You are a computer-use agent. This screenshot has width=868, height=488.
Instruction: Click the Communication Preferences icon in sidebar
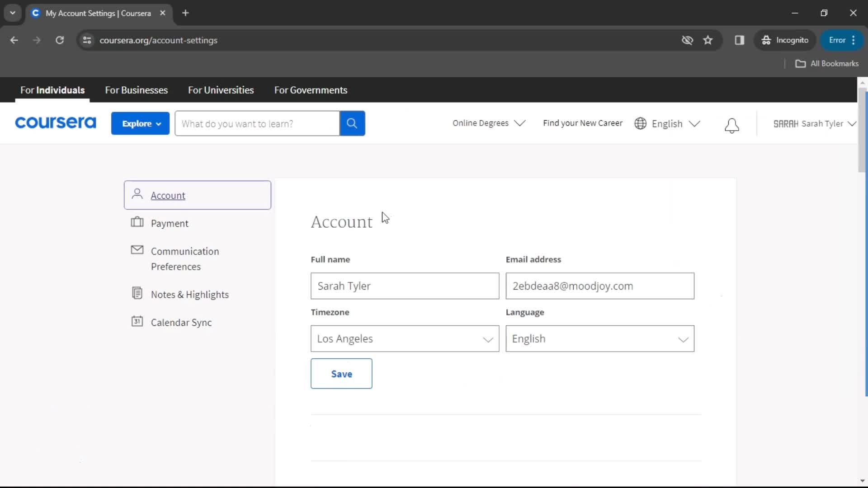[137, 250]
